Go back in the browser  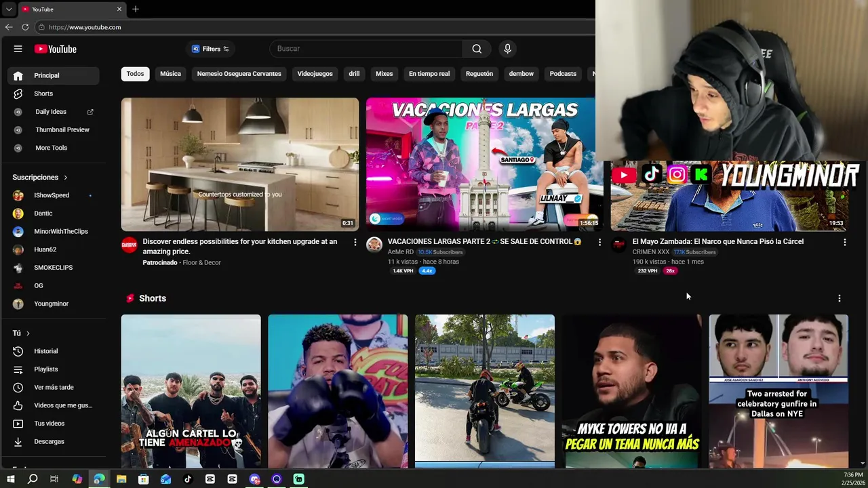coord(8,27)
